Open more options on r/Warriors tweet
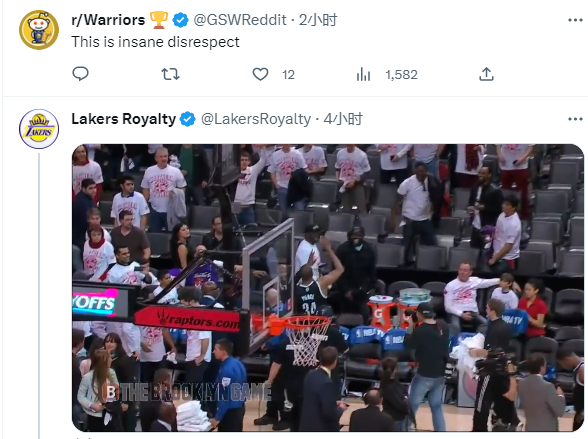The width and height of the screenshot is (588, 439). (x=575, y=20)
